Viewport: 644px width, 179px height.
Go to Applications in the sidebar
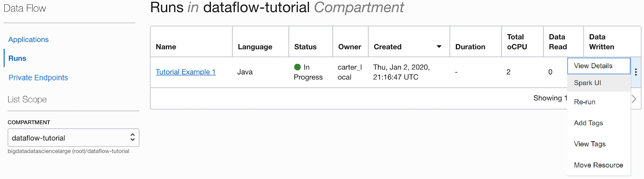tap(28, 40)
